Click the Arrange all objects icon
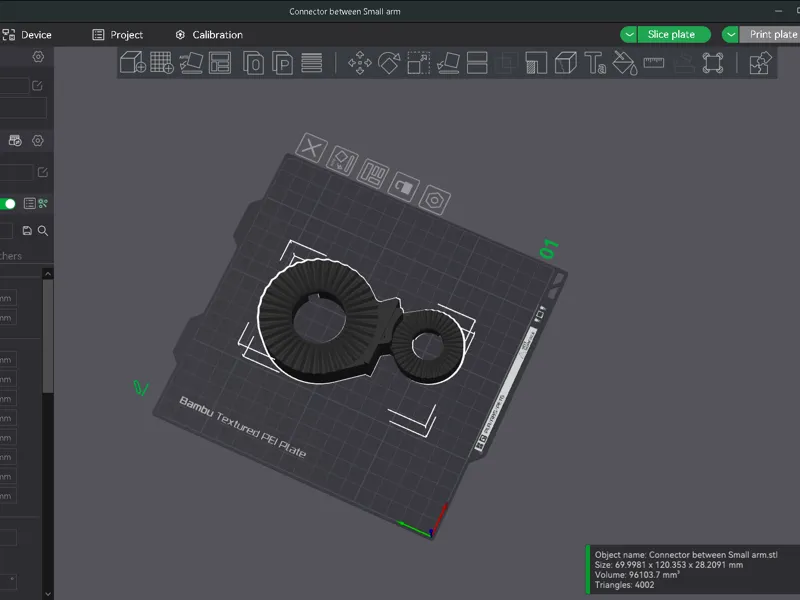Image resolution: width=800 pixels, height=600 pixels. 220,63
